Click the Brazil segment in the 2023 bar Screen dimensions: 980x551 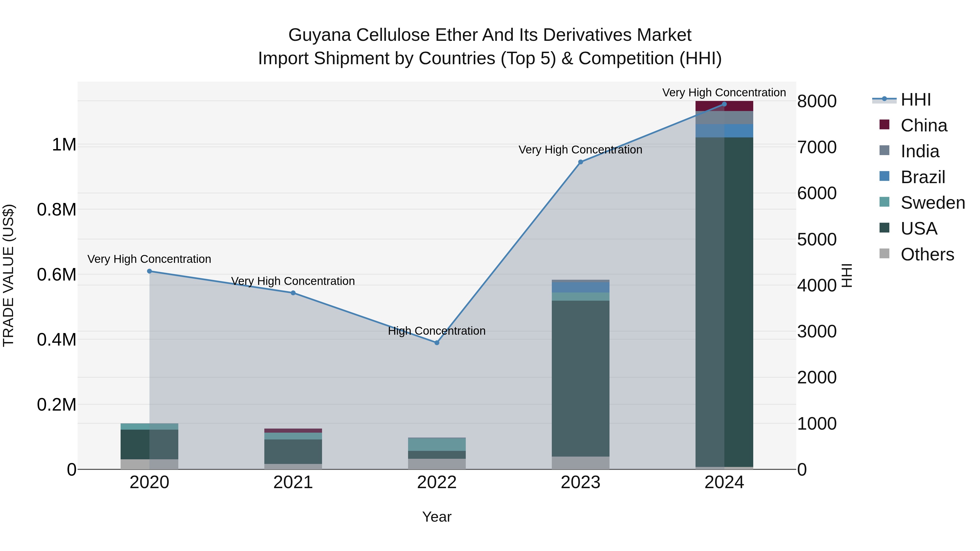click(581, 288)
